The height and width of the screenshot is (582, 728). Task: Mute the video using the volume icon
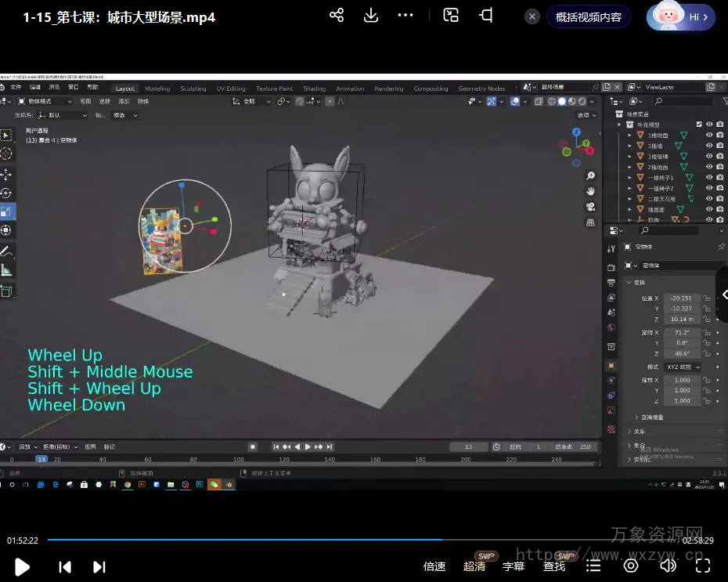(667, 566)
